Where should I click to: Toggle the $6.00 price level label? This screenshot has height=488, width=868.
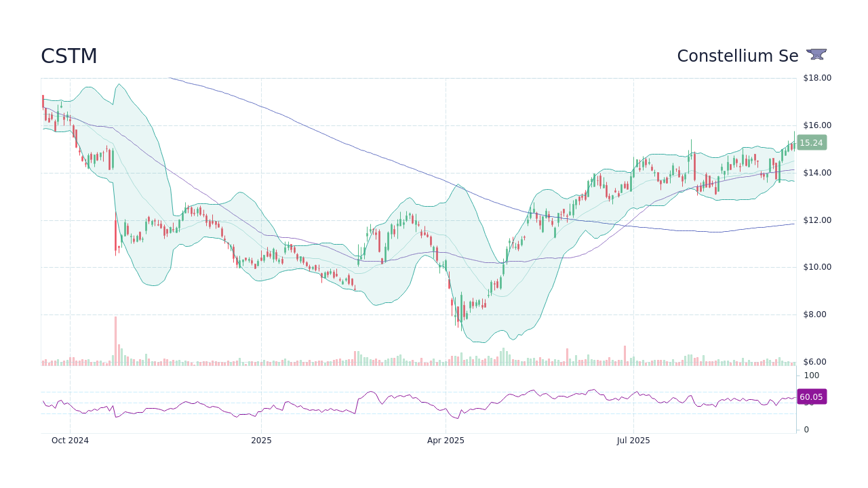tap(814, 361)
